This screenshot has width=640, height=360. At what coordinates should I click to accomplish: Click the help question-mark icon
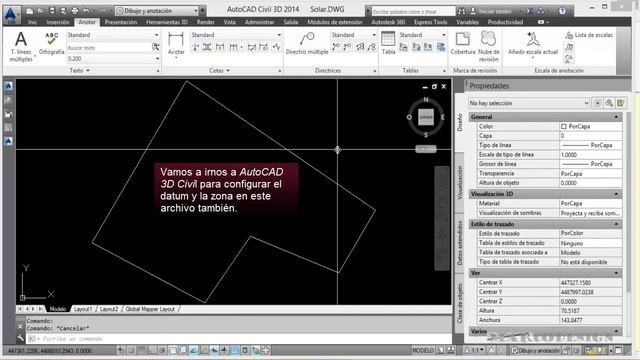(x=562, y=11)
